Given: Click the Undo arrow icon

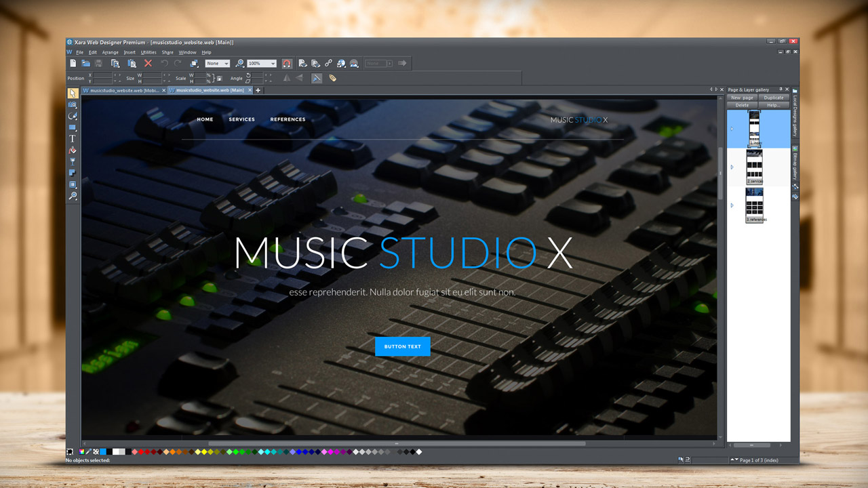Looking at the screenshot, I should 165,63.
